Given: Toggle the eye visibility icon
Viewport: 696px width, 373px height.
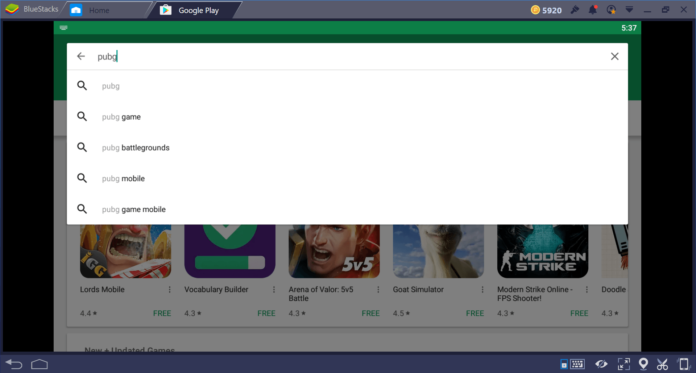Looking at the screenshot, I should tap(601, 365).
